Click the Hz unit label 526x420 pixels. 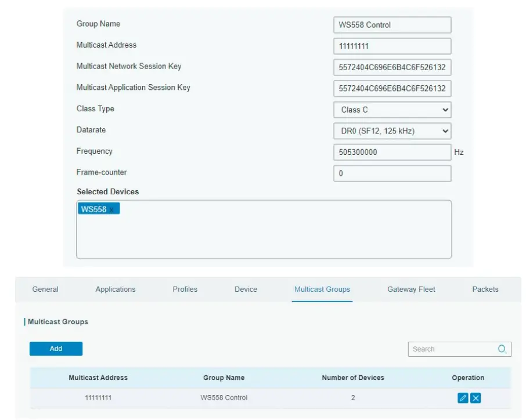459,152
